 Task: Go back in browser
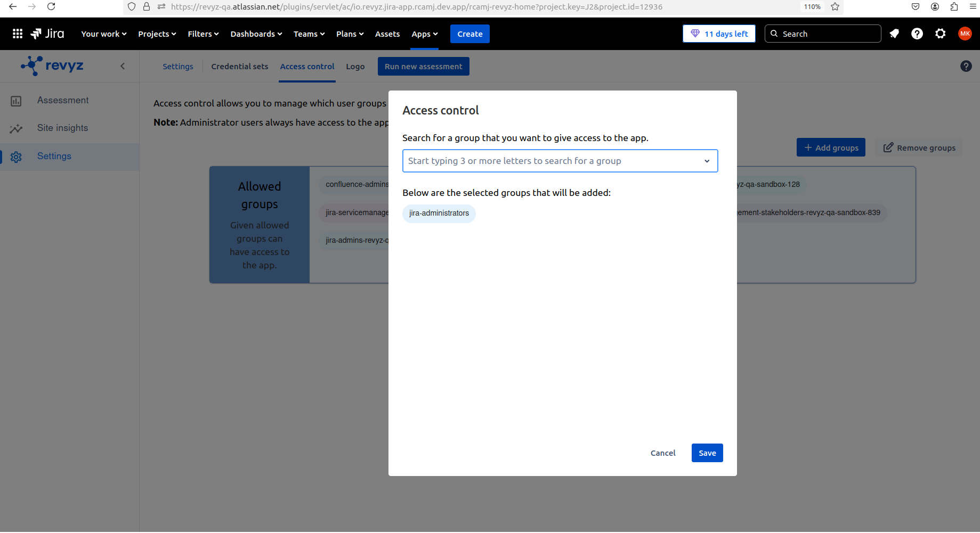(13, 6)
